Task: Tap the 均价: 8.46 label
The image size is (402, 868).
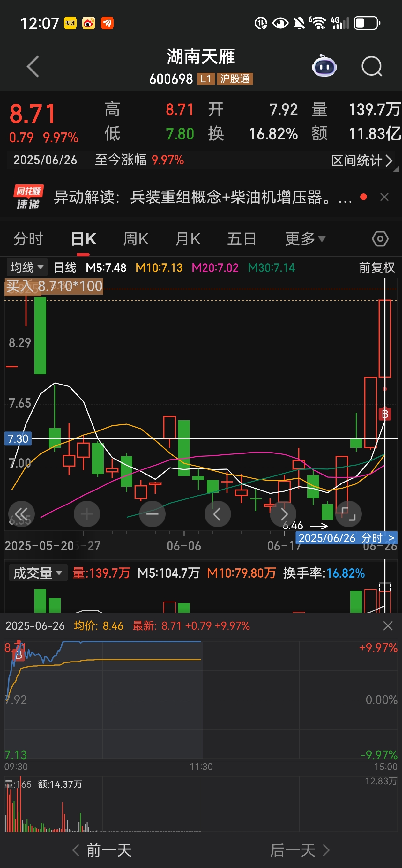Action: 99,626
